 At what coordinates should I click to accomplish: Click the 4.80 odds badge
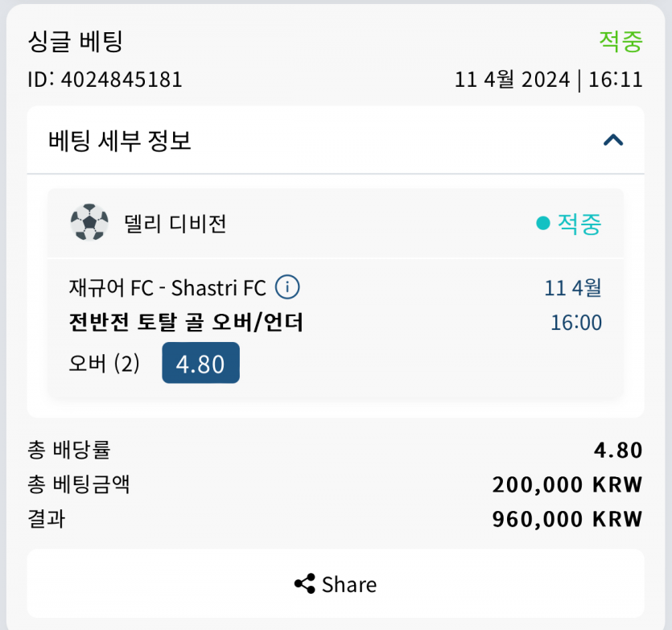(200, 364)
